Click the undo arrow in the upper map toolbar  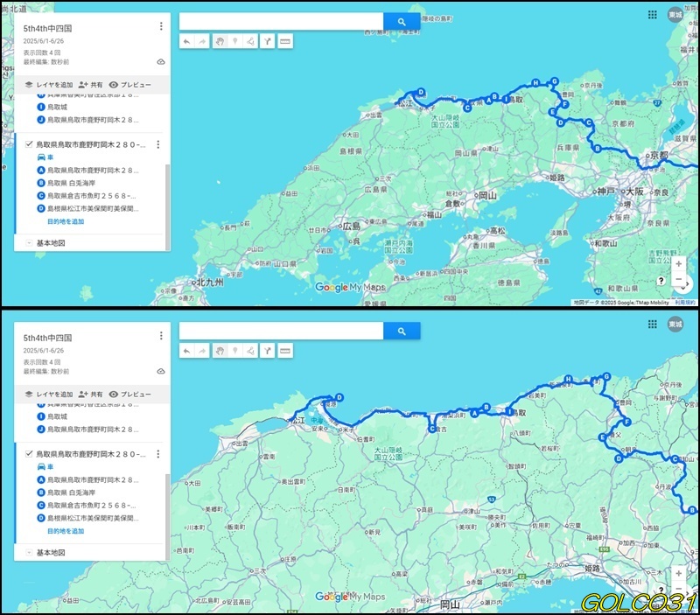pyautogui.click(x=186, y=40)
